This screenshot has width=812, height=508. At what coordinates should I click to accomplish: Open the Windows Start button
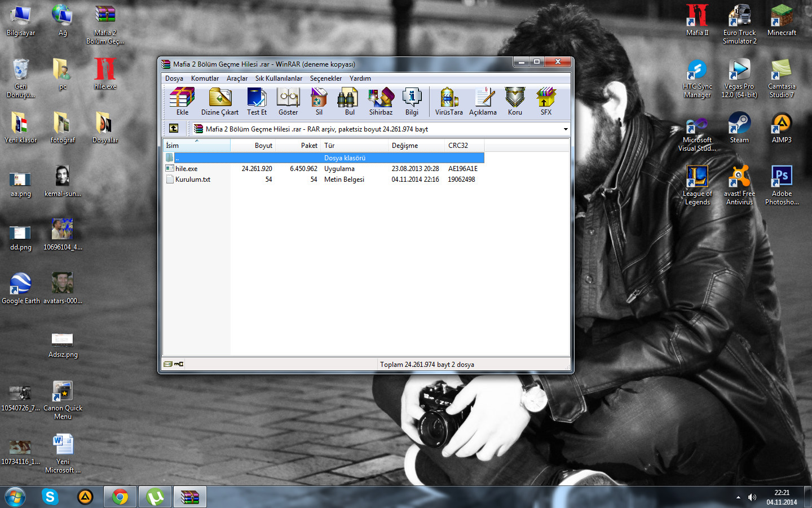(15, 497)
